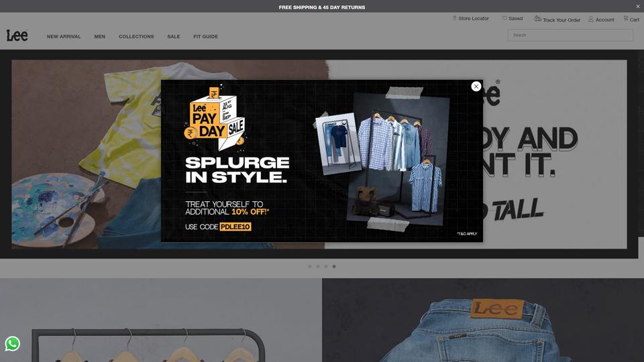The image size is (644, 362).
Task: Open Track Your Order link
Action: click(561, 19)
